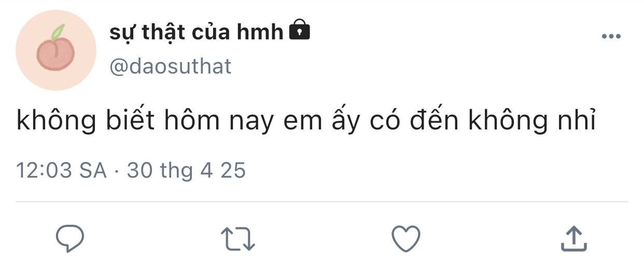This screenshot has width=644, height=276.
Task: Retweet the post using the arrows icon
Action: pyautogui.click(x=238, y=240)
